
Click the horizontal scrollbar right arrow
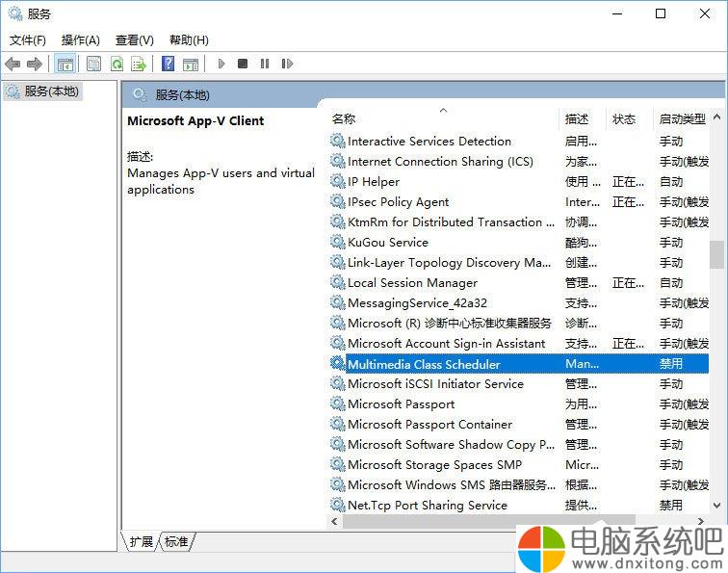[701, 521]
